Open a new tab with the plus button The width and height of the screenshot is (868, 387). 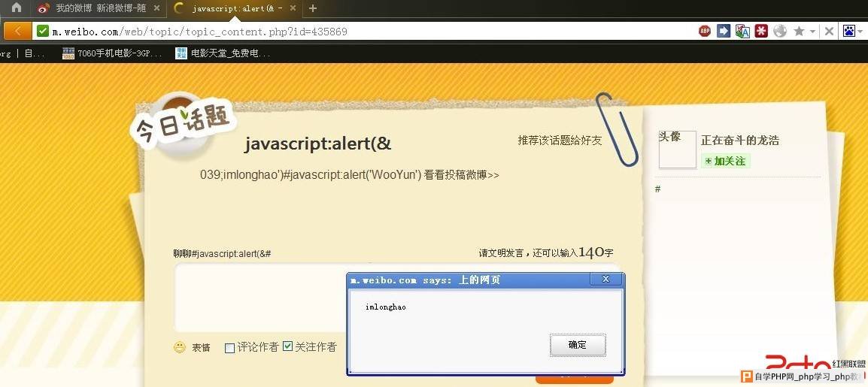pyautogui.click(x=313, y=8)
